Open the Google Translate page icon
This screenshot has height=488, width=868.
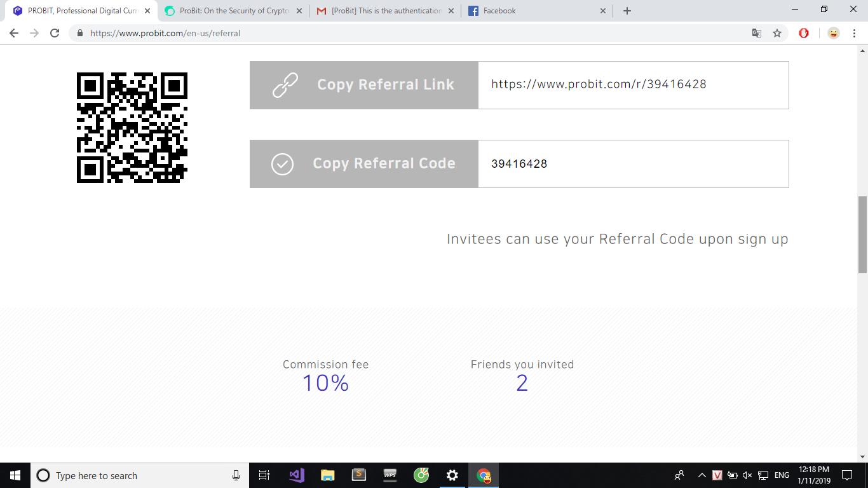tap(757, 33)
